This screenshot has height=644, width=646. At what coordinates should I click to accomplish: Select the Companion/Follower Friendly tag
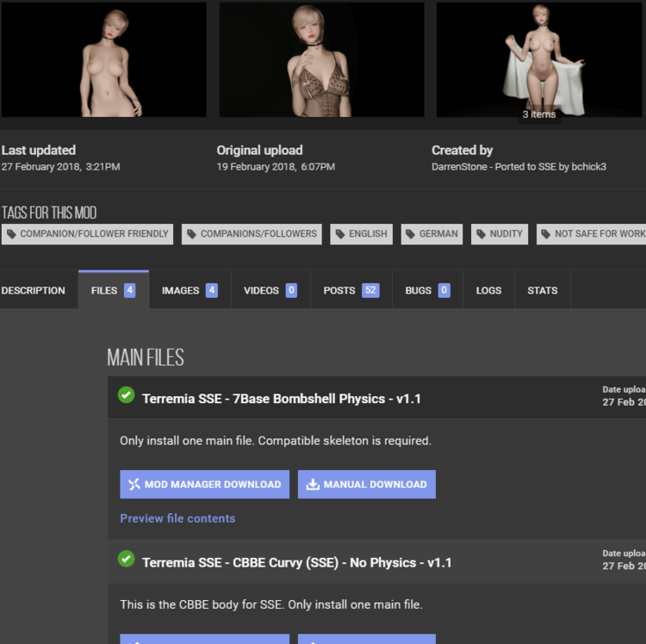point(87,234)
